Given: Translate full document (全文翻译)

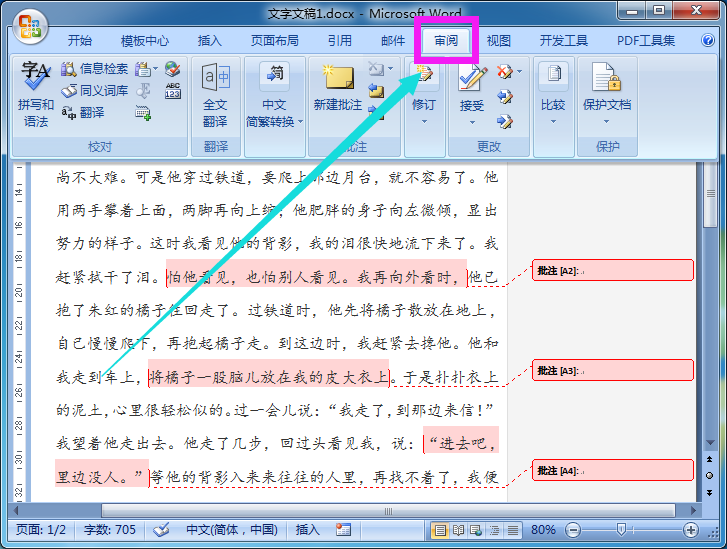Looking at the screenshot, I should point(215,95).
